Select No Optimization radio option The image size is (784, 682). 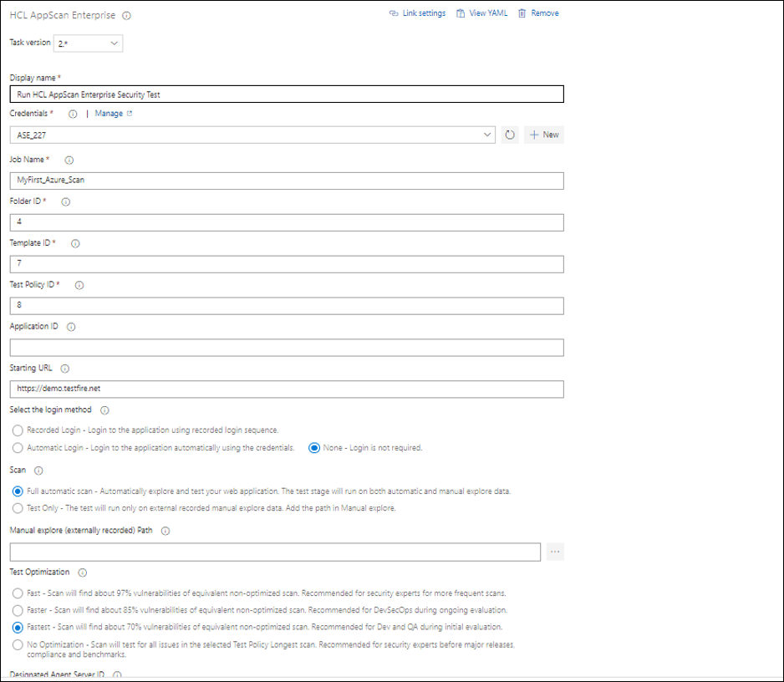coord(18,645)
